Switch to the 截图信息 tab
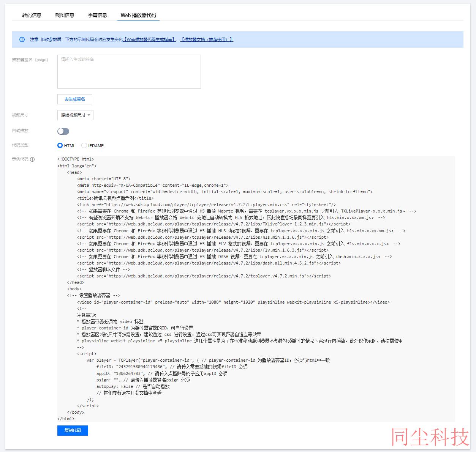 [x=65, y=15]
